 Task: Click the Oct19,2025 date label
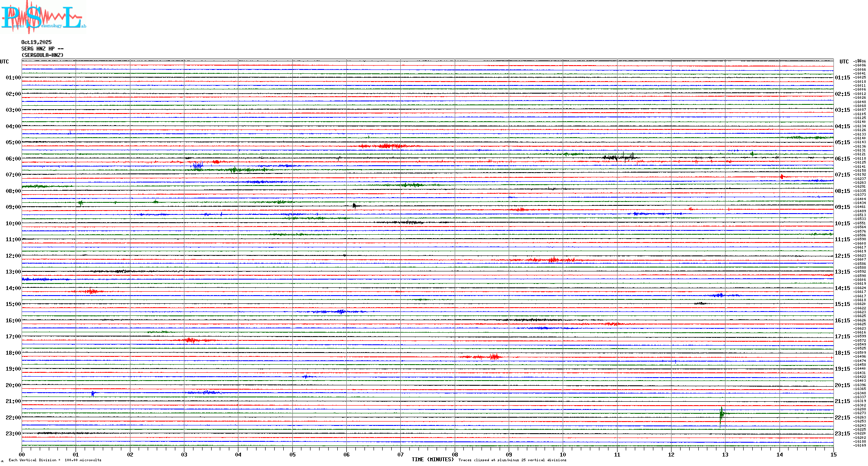(x=36, y=42)
